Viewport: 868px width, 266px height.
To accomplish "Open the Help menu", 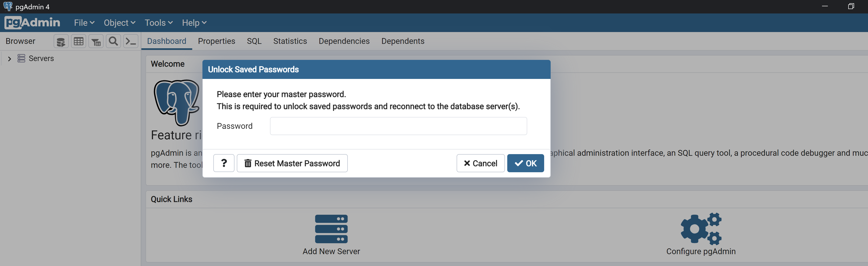I will pyautogui.click(x=194, y=23).
